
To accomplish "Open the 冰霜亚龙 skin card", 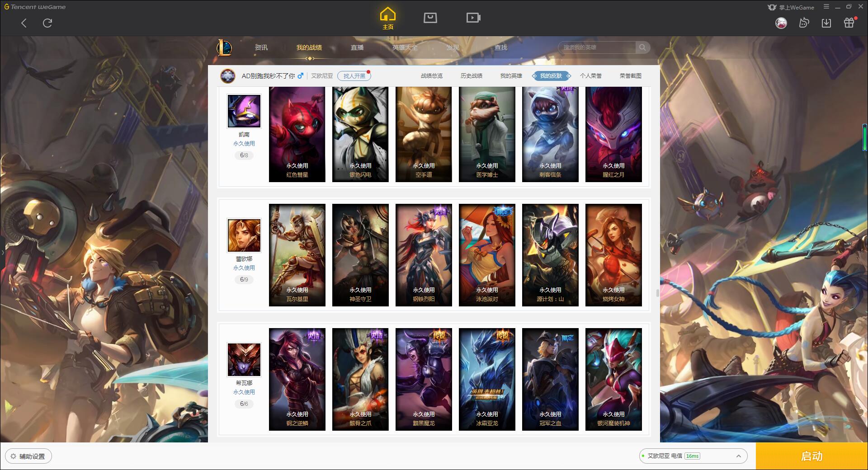I will tap(487, 380).
